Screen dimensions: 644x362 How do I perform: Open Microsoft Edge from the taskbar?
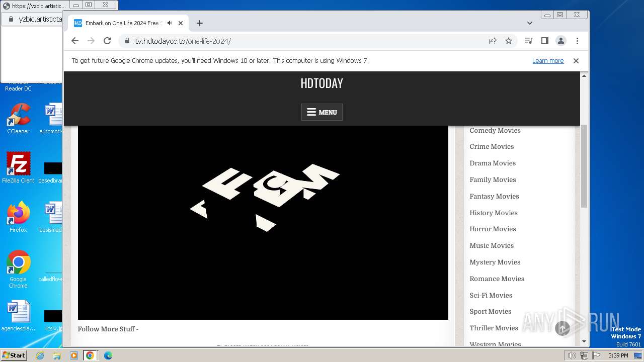(x=108, y=355)
